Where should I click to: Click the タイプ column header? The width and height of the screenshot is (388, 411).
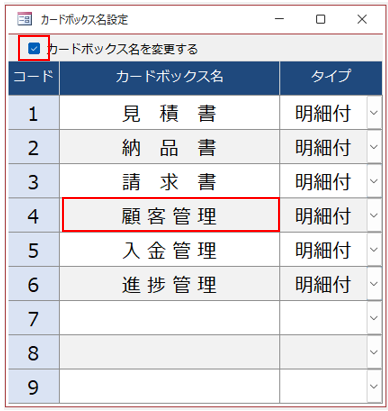coord(331,78)
